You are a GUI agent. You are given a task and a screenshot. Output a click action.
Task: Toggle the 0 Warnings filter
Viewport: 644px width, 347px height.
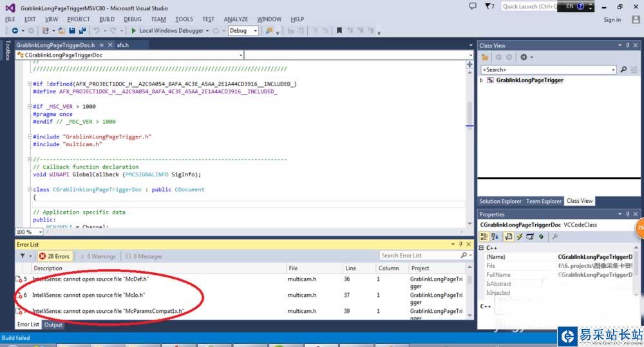click(97, 256)
